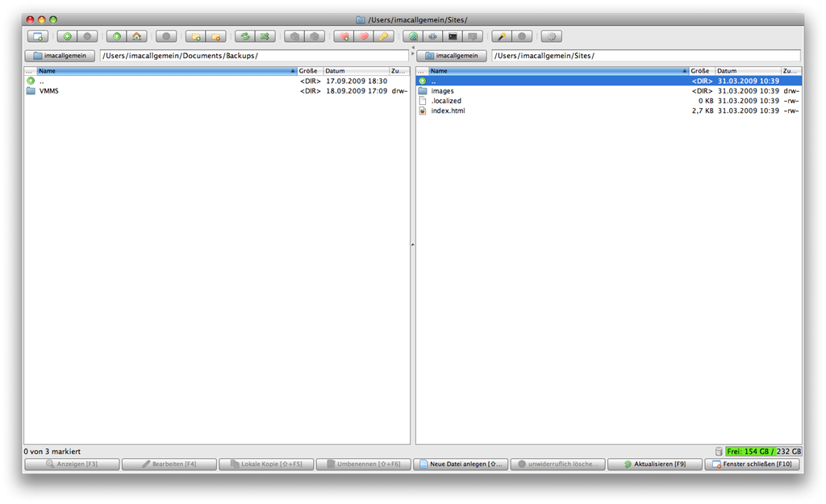Click left panel path field Documents/Backups
The width and height of the screenshot is (826, 504).
tap(254, 56)
